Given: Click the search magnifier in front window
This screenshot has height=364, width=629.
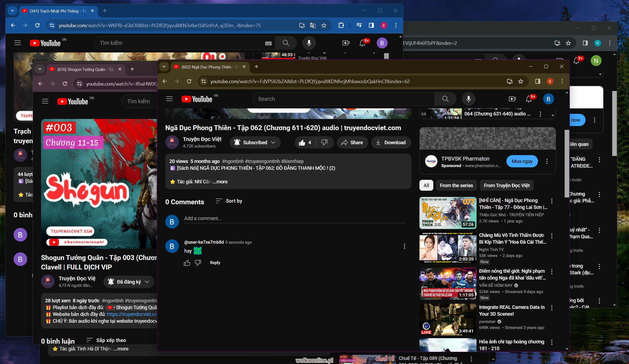Looking at the screenshot, I should coord(445,99).
